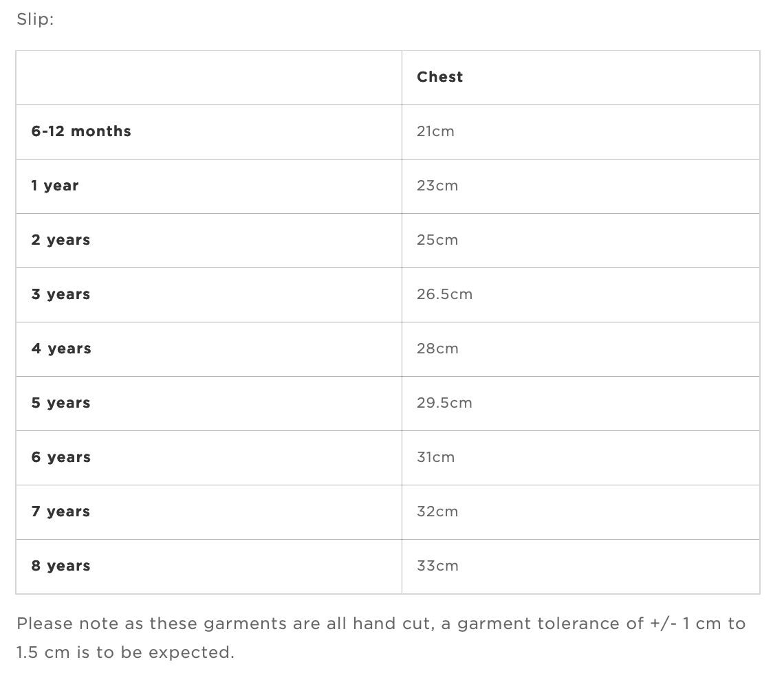Click the 23cm chest value
This screenshot has height=682, width=784.
[x=437, y=186]
